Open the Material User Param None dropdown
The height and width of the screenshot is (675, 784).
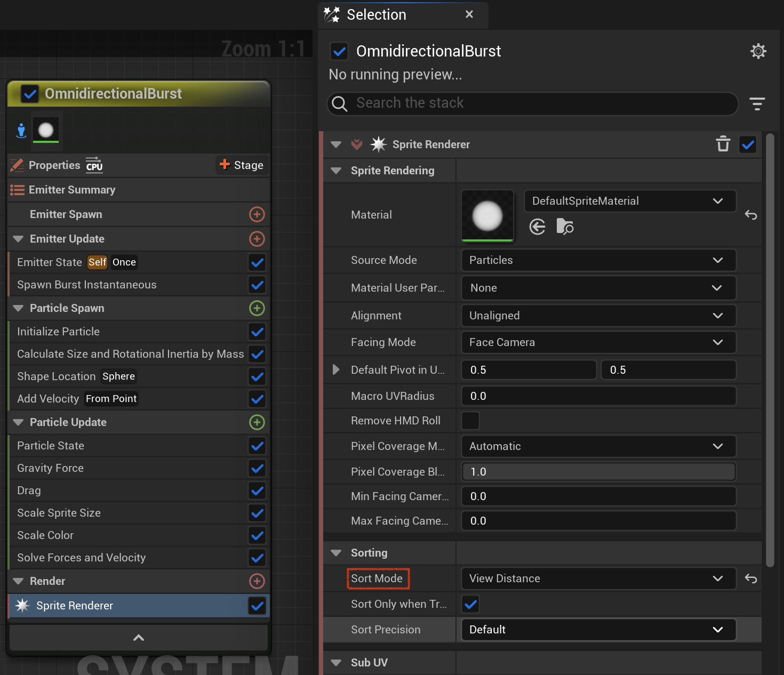pyautogui.click(x=598, y=288)
